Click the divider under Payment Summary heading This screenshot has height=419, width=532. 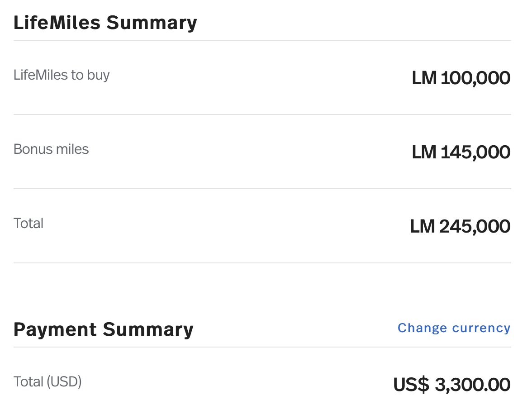pos(262,347)
